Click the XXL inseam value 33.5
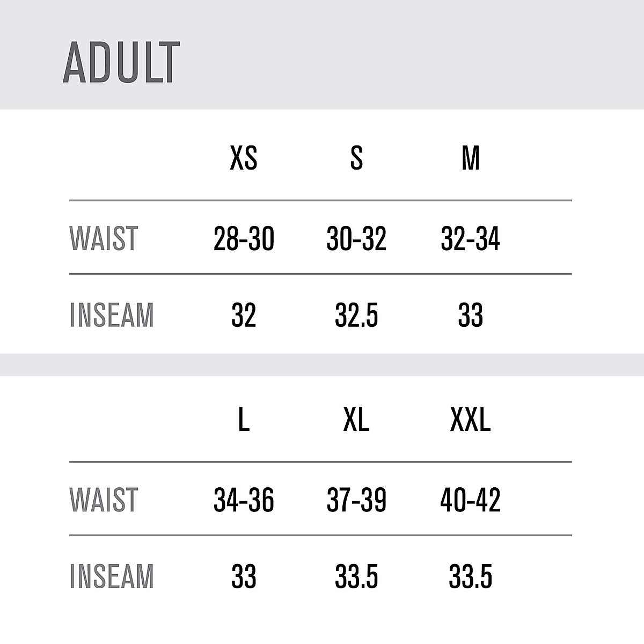 point(471,576)
